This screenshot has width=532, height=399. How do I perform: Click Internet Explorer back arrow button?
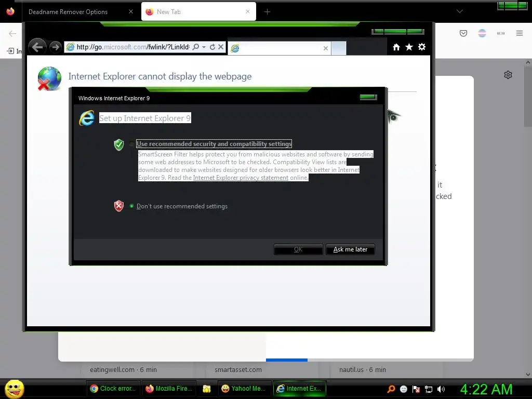click(37, 47)
